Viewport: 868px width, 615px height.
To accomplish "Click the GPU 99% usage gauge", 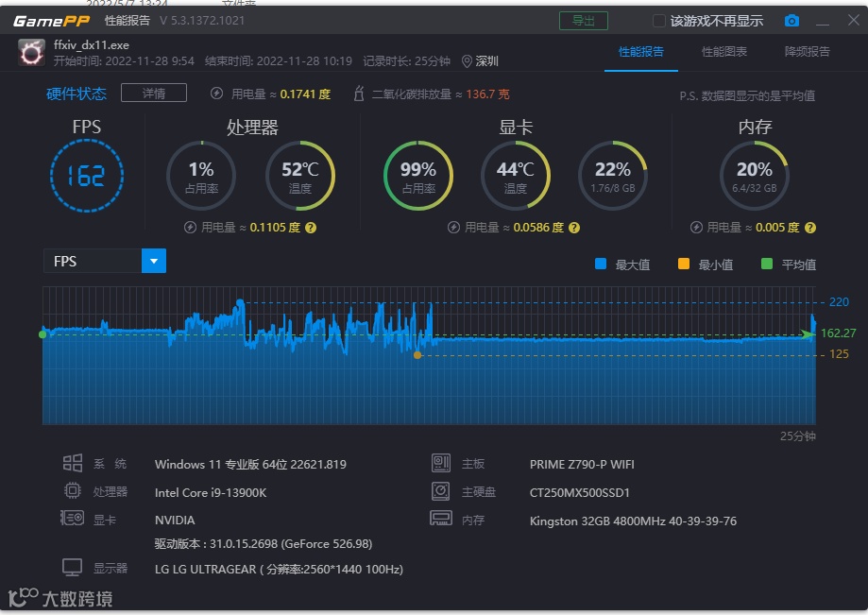I will [418, 176].
